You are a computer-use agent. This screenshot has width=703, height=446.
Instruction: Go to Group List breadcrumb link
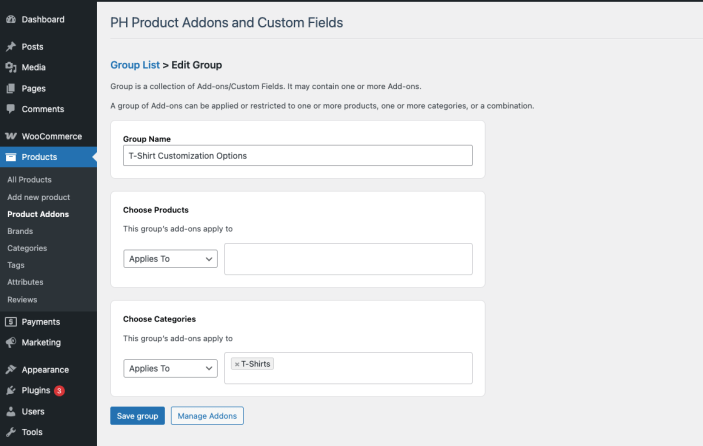135,65
